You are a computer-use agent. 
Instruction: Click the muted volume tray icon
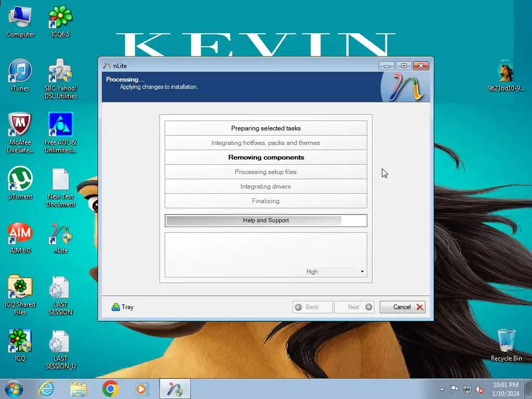480,390
